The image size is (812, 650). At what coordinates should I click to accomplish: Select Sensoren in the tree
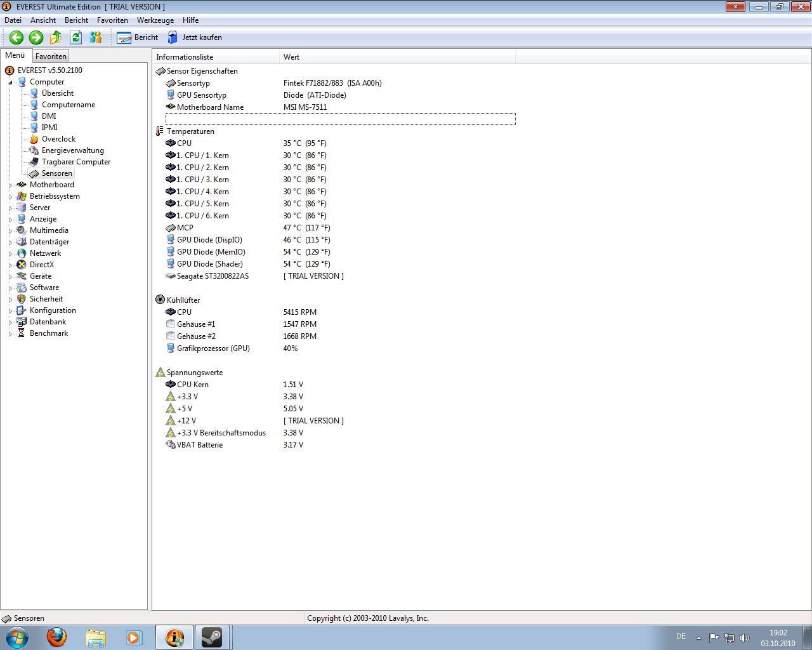[57, 173]
